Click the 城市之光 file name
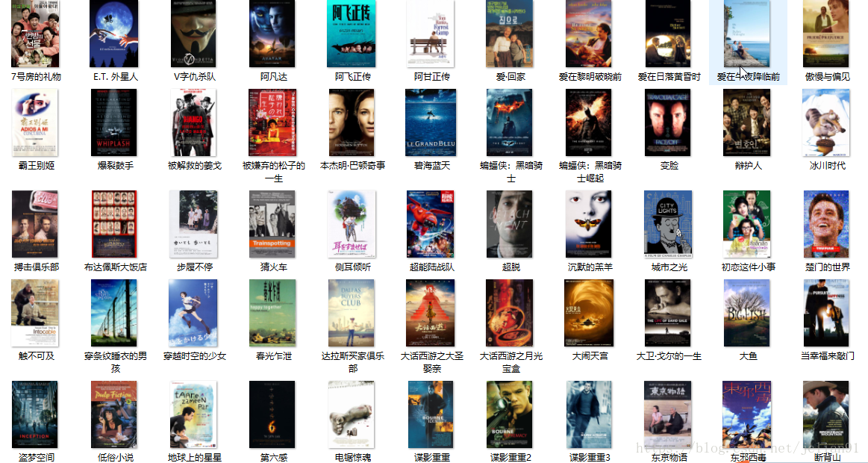Screen dimensions: 868x463 pos(669,267)
